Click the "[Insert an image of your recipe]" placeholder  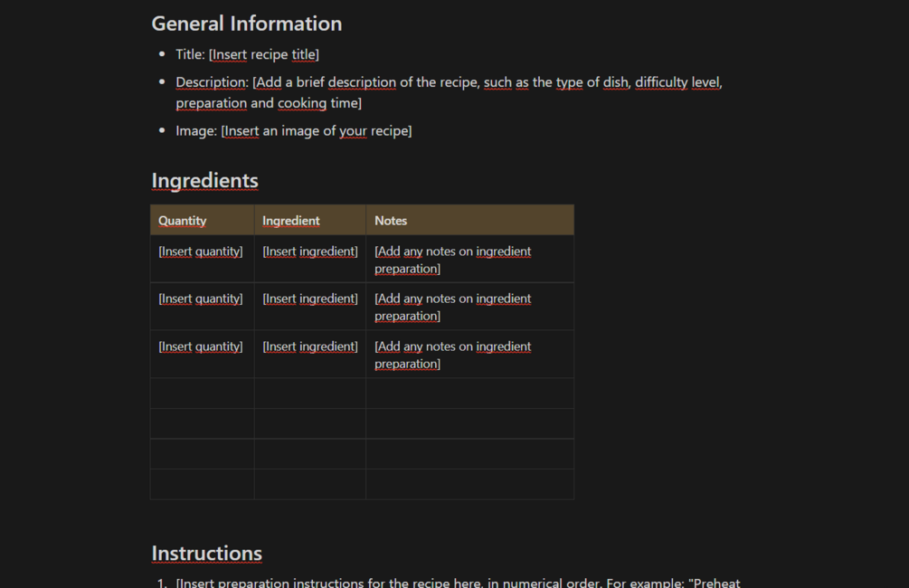[316, 131]
